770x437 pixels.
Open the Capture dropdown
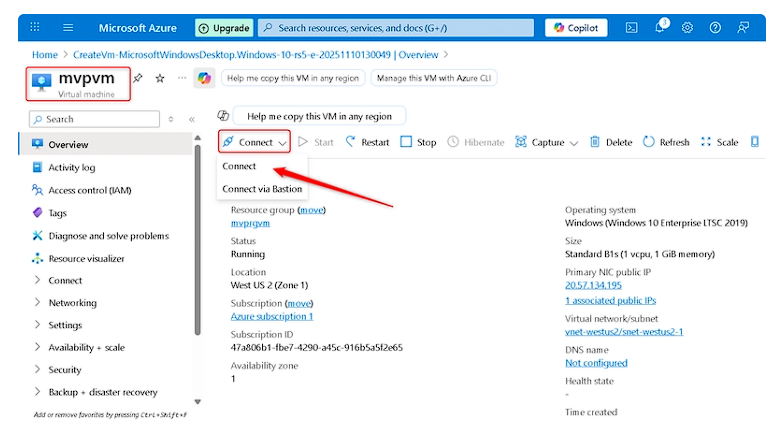[546, 142]
